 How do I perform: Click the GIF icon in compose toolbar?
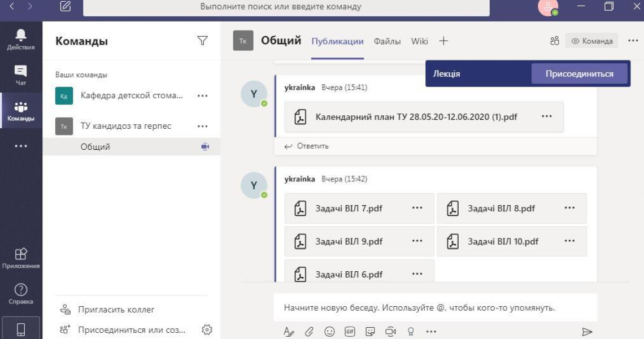pyautogui.click(x=350, y=332)
